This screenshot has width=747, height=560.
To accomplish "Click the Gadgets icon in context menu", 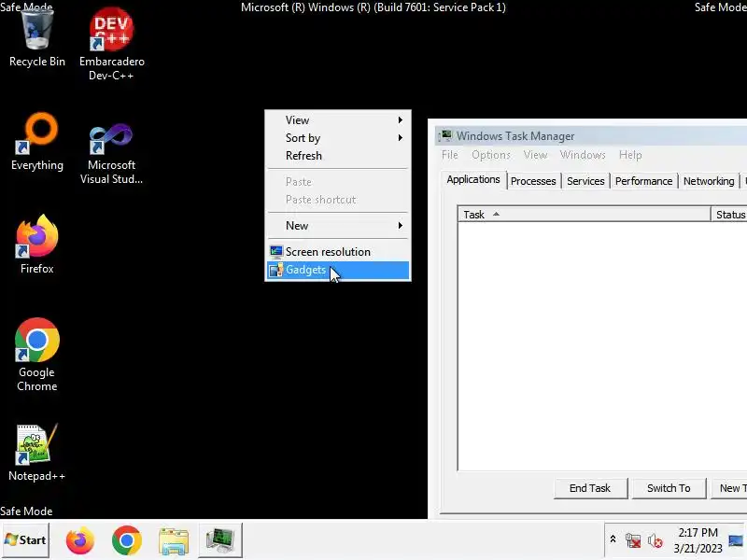I will click(276, 270).
